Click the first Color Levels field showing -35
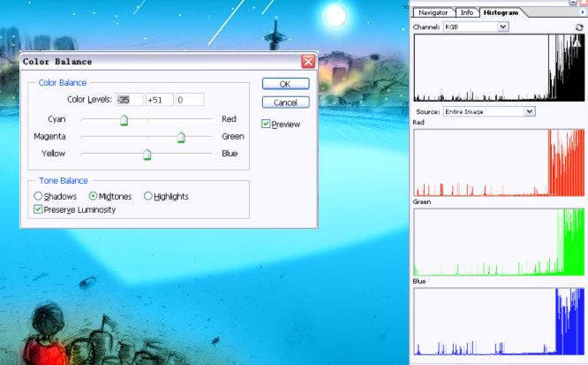This screenshot has height=365, width=588. (x=128, y=100)
